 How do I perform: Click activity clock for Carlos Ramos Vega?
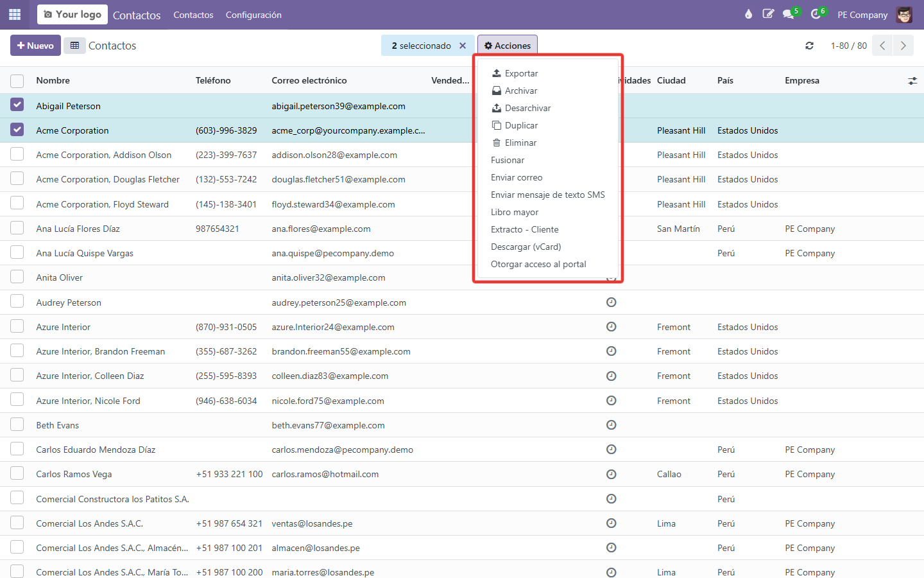tap(612, 474)
